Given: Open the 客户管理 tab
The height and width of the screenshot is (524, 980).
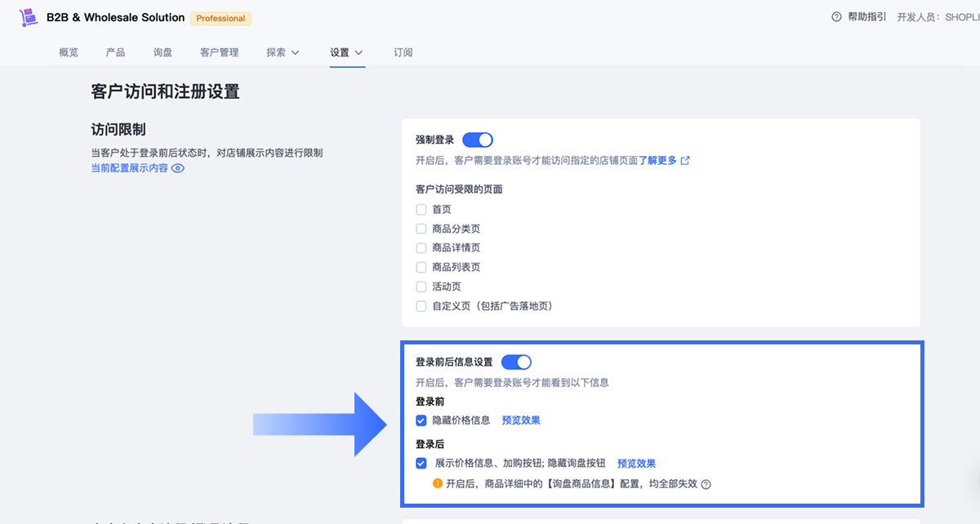Looking at the screenshot, I should (220, 52).
